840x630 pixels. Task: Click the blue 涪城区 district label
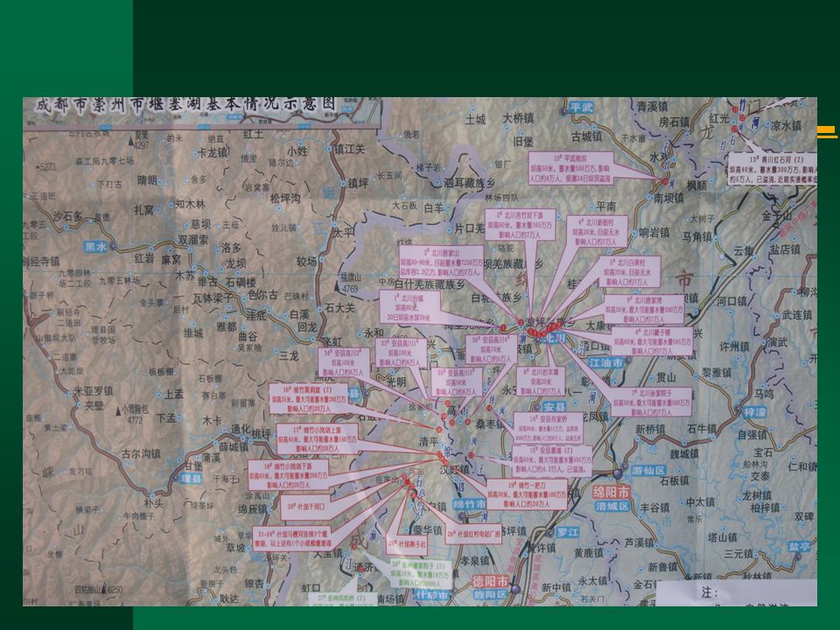[612, 507]
